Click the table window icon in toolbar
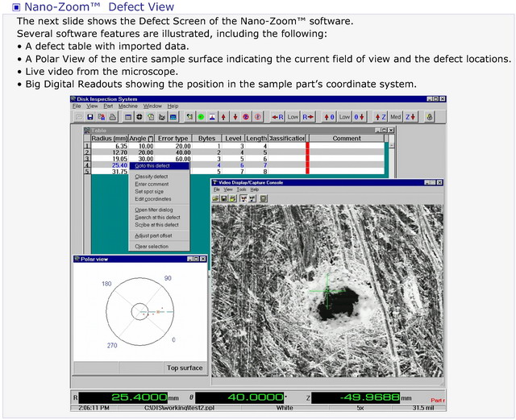 point(128,117)
